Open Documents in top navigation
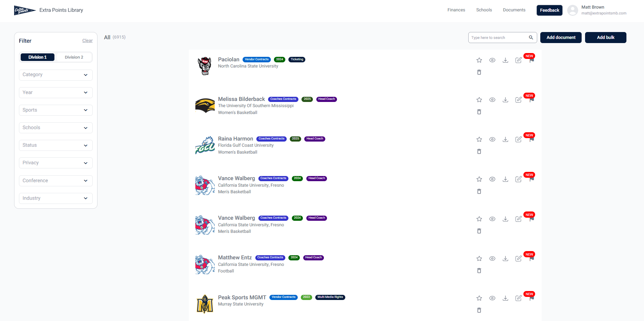 (514, 10)
